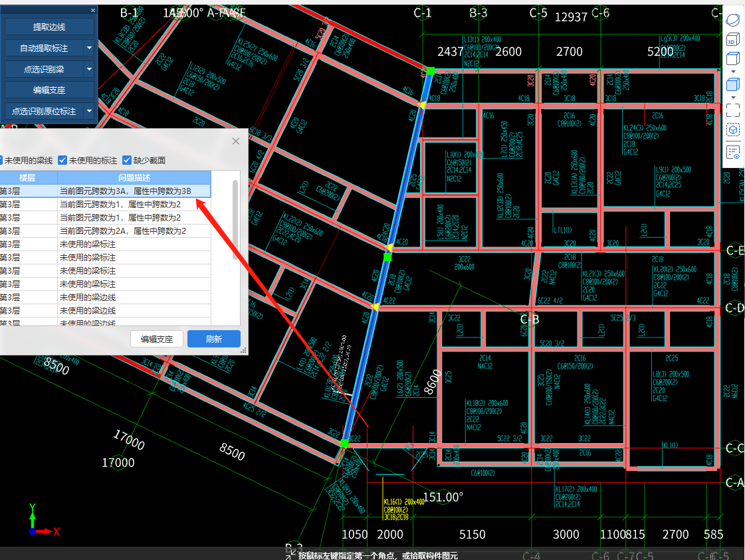Click the dialog resize grip corner

(243, 351)
